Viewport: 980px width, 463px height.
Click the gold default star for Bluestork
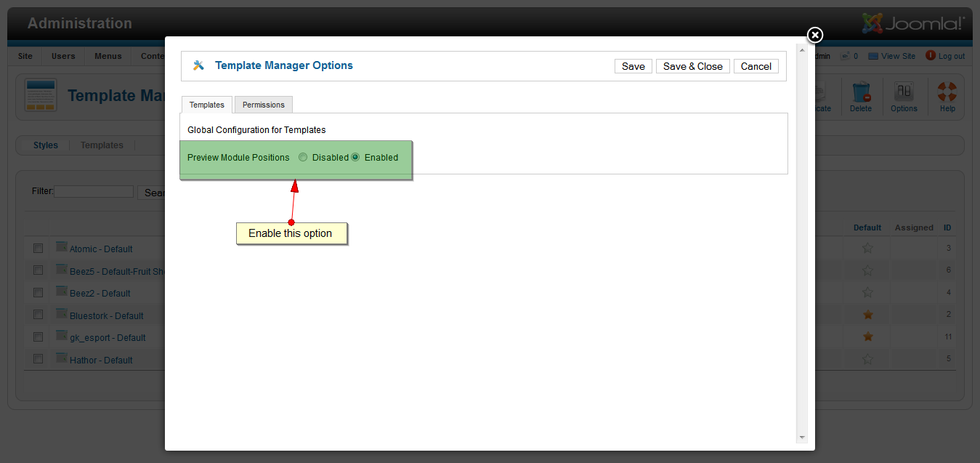(x=867, y=315)
